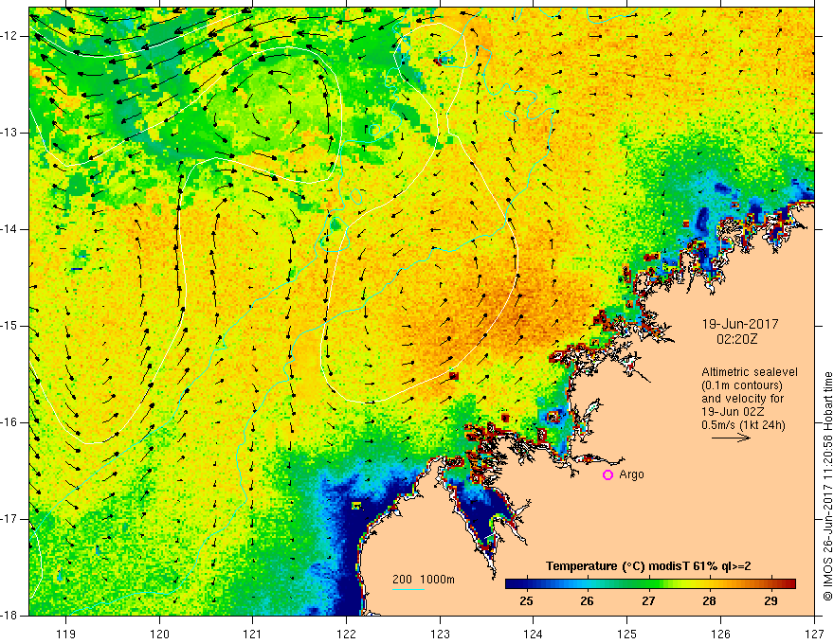
Task: Click the time text '02:20Z'
Action: pyautogui.click(x=736, y=339)
